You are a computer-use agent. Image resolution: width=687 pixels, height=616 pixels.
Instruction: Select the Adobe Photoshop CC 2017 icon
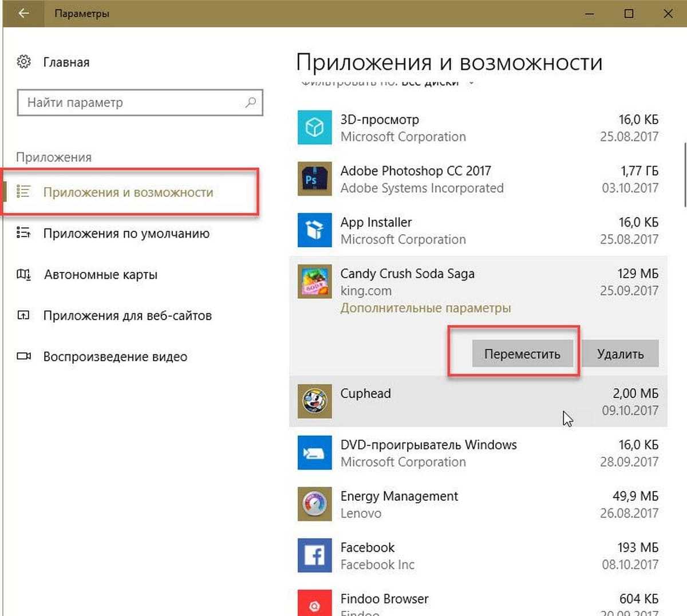(x=314, y=179)
